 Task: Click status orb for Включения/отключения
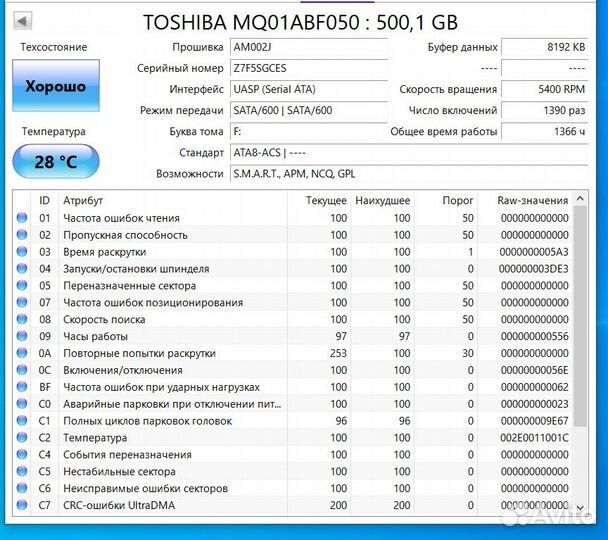click(22, 370)
